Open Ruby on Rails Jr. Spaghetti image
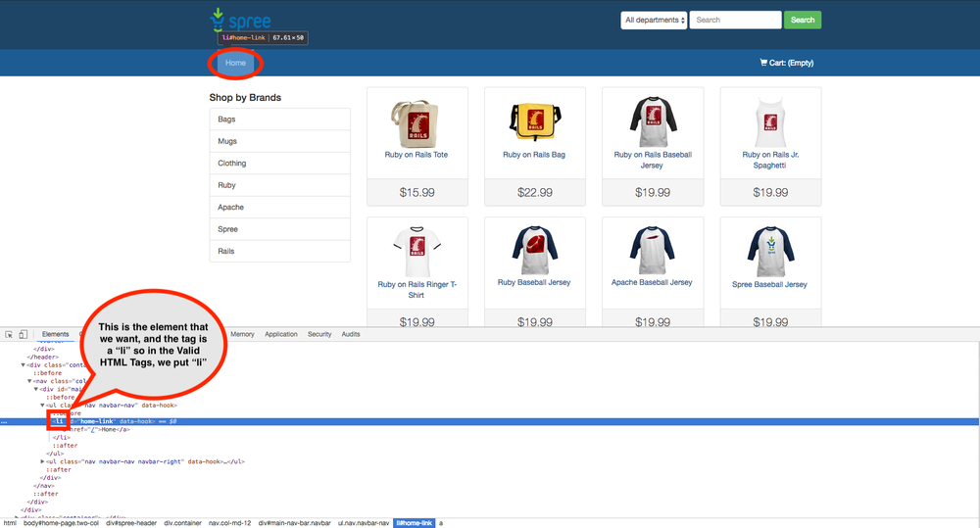980x528 pixels. tap(770, 121)
